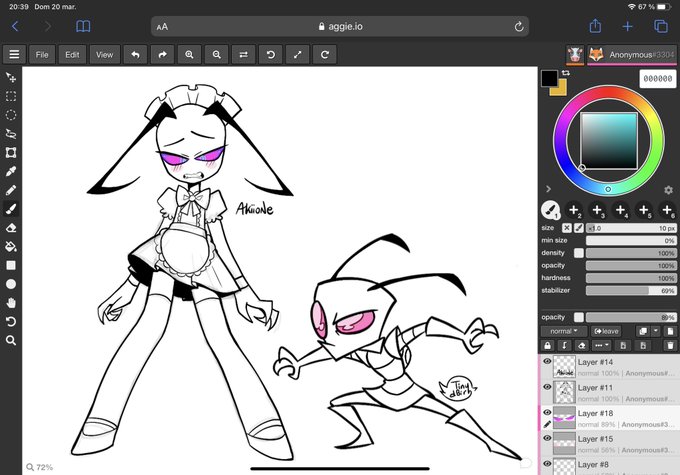Viewport: 680px width, 475px height.
Task: Select the move/pointer tool
Action: click(x=11, y=78)
